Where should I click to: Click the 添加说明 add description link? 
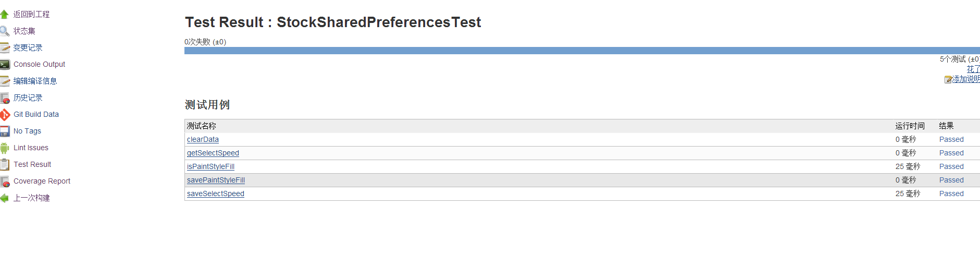[966, 79]
